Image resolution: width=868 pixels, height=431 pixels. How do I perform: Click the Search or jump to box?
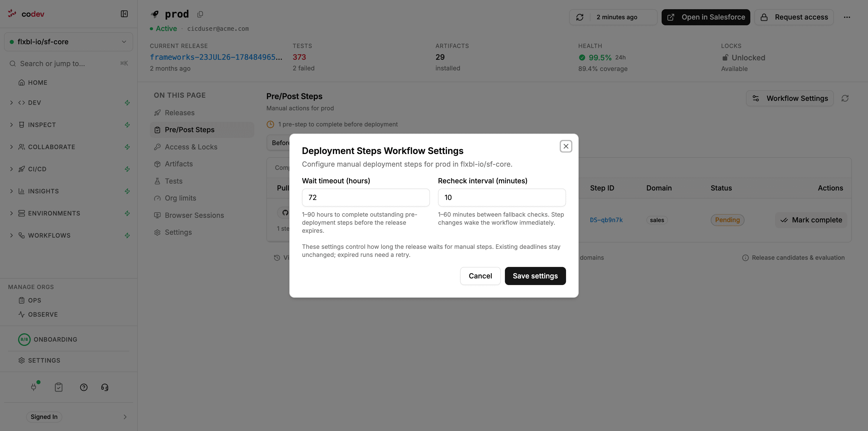pyautogui.click(x=68, y=64)
